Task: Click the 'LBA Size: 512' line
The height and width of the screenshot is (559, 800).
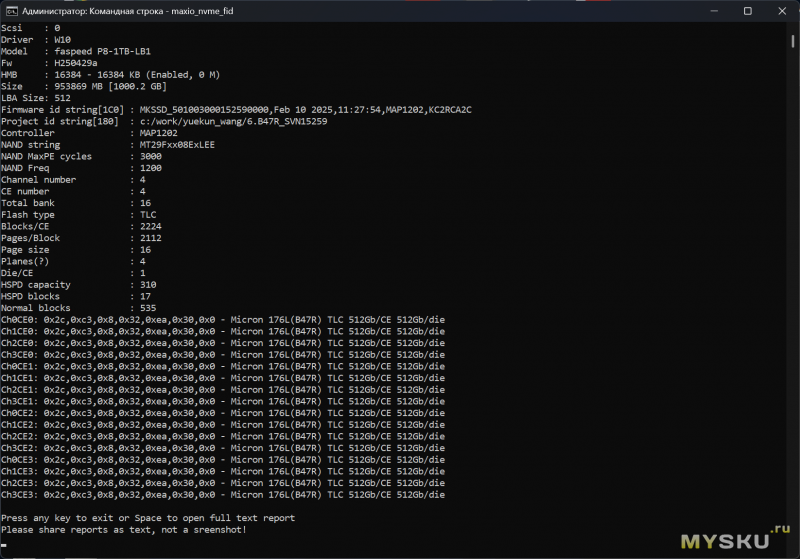Action: coord(36,98)
